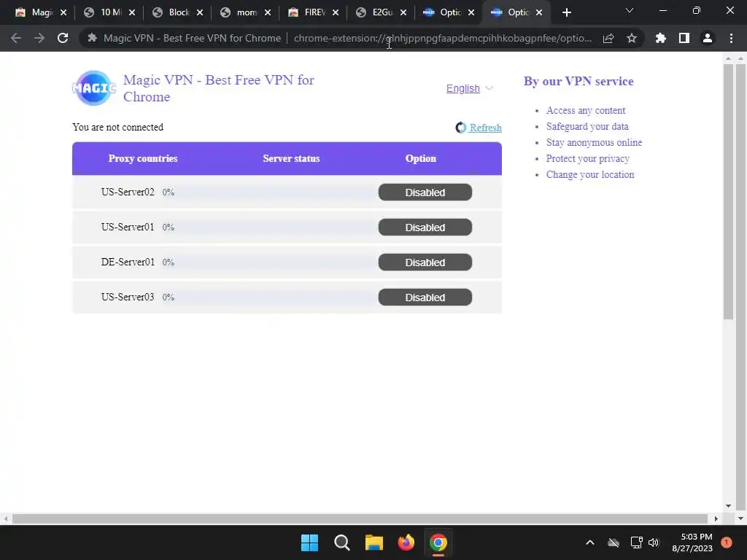Bookmark this page with the star icon
This screenshot has height=560, width=747.
pyautogui.click(x=632, y=38)
